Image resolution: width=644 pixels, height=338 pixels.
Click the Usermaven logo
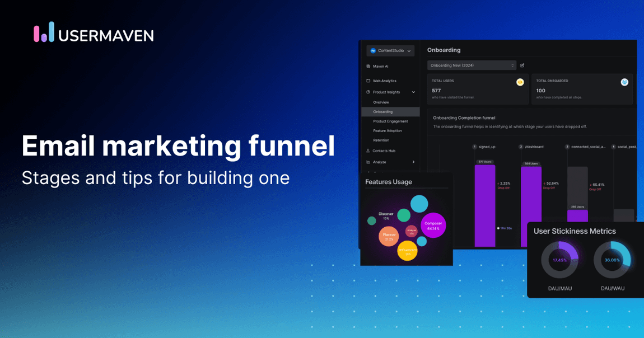[92, 34]
